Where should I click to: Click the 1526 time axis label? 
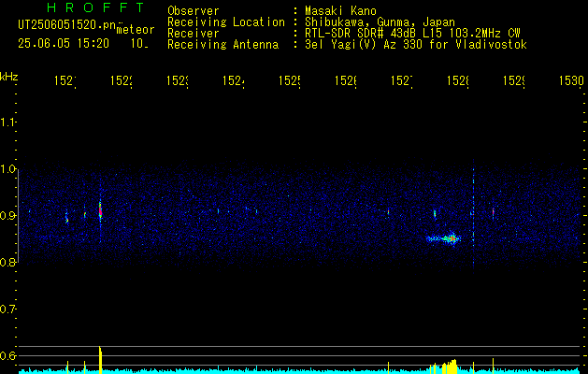[x=346, y=81]
